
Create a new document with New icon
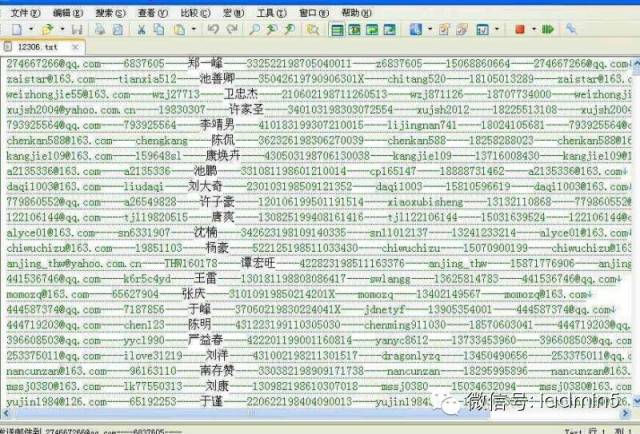point(17,29)
